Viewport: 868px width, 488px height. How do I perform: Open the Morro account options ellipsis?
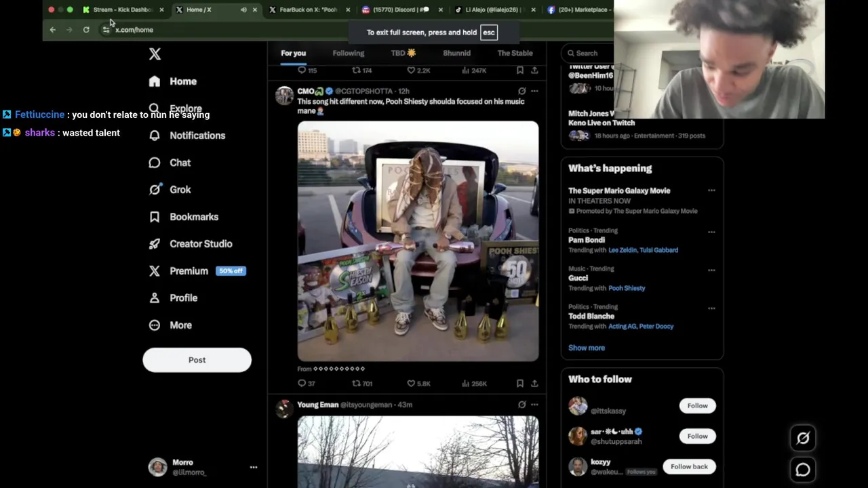[254, 467]
